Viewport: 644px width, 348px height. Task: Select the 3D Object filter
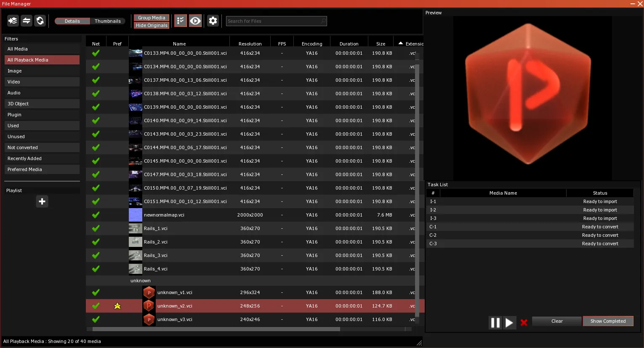pos(42,104)
